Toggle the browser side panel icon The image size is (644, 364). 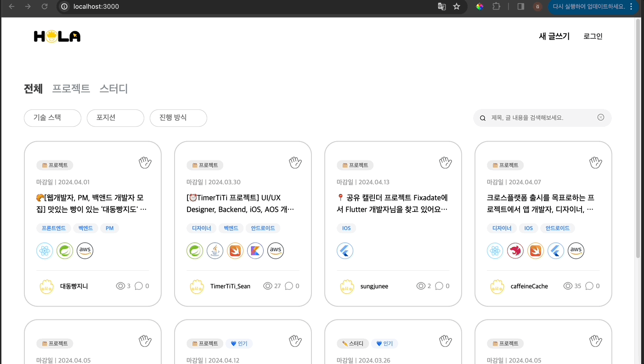[521, 6]
